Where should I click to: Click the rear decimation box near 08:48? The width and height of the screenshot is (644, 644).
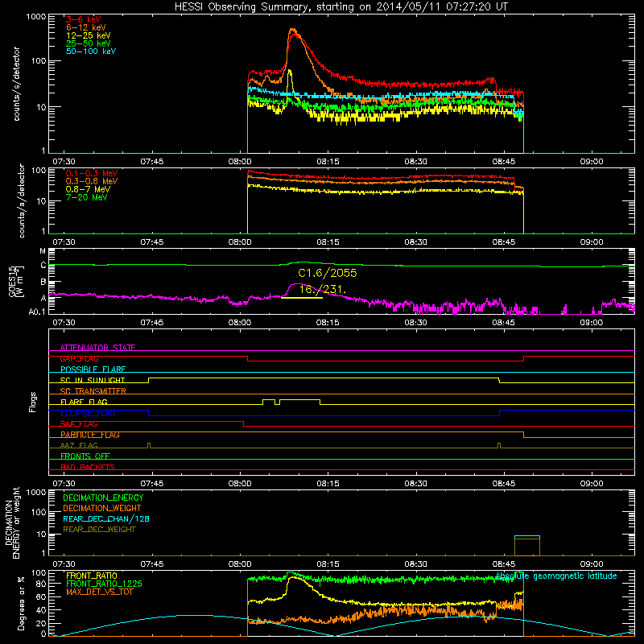tap(527, 546)
